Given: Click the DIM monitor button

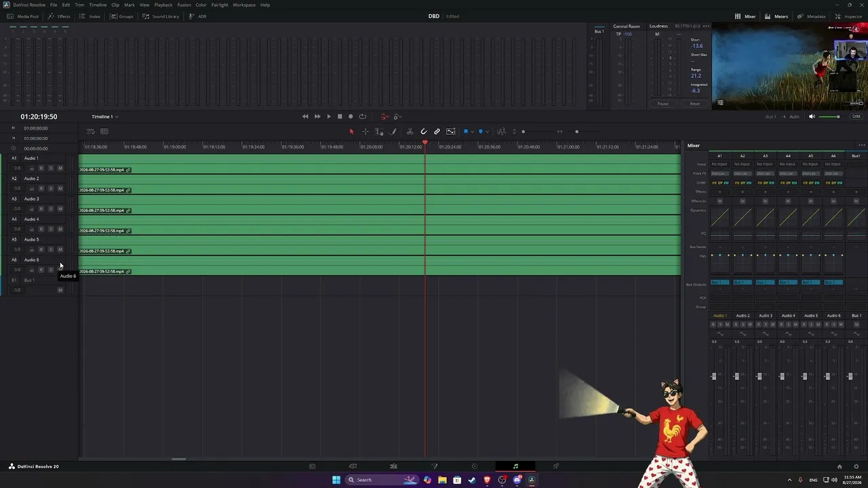Looking at the screenshot, I should (x=856, y=117).
